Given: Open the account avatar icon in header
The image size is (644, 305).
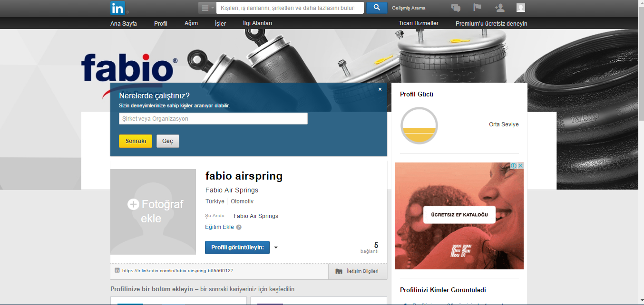Looking at the screenshot, I should (521, 8).
